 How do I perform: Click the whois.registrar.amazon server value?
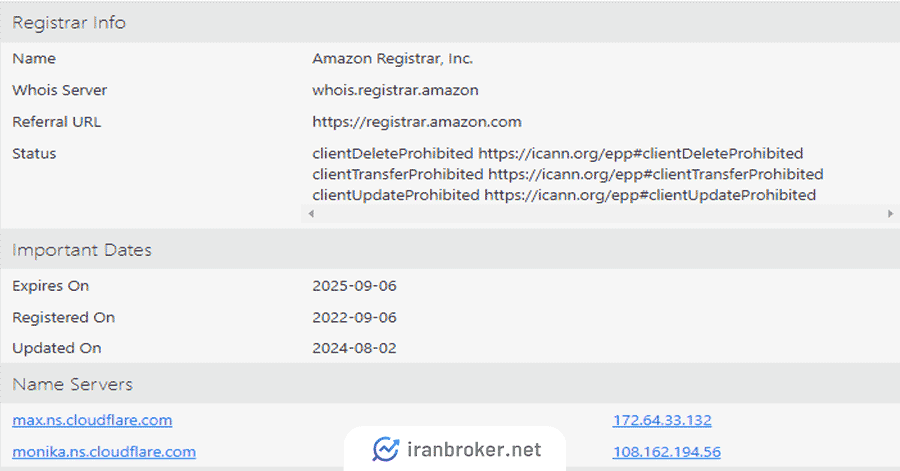[395, 90]
